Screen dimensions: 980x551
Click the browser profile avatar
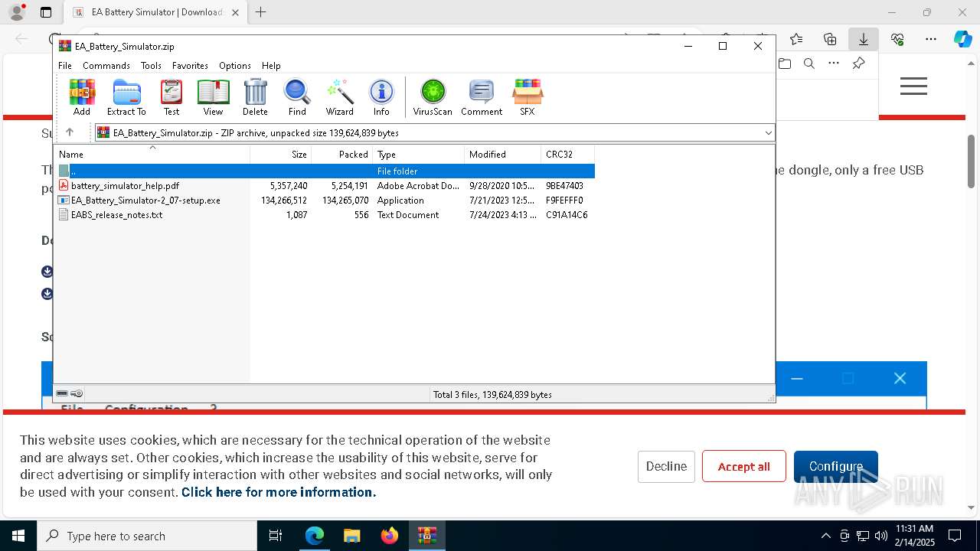[x=17, y=12]
